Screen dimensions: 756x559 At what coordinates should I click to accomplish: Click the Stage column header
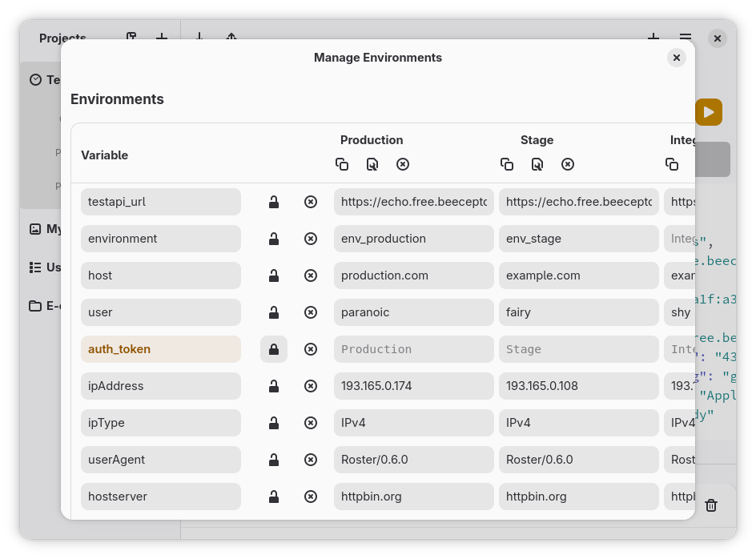point(537,140)
